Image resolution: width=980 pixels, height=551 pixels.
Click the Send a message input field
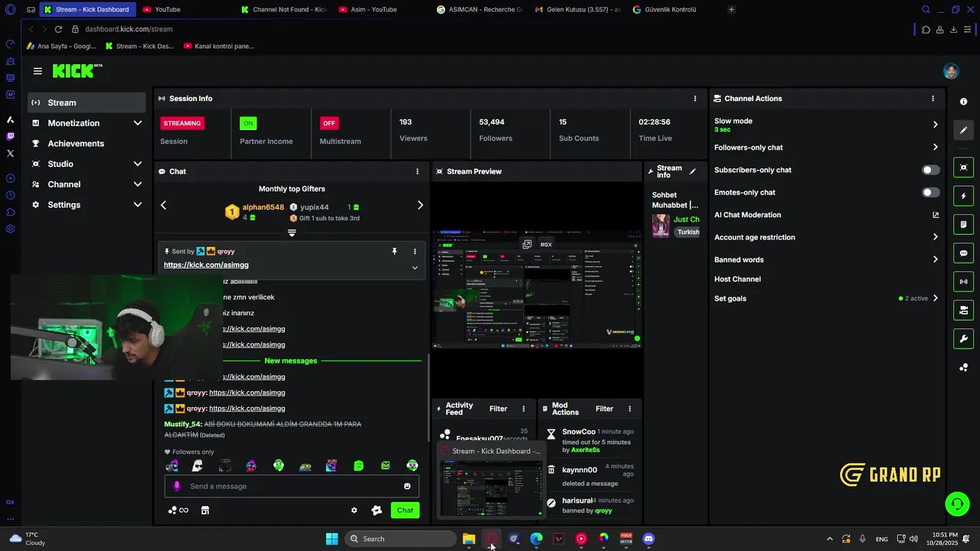[292, 486]
